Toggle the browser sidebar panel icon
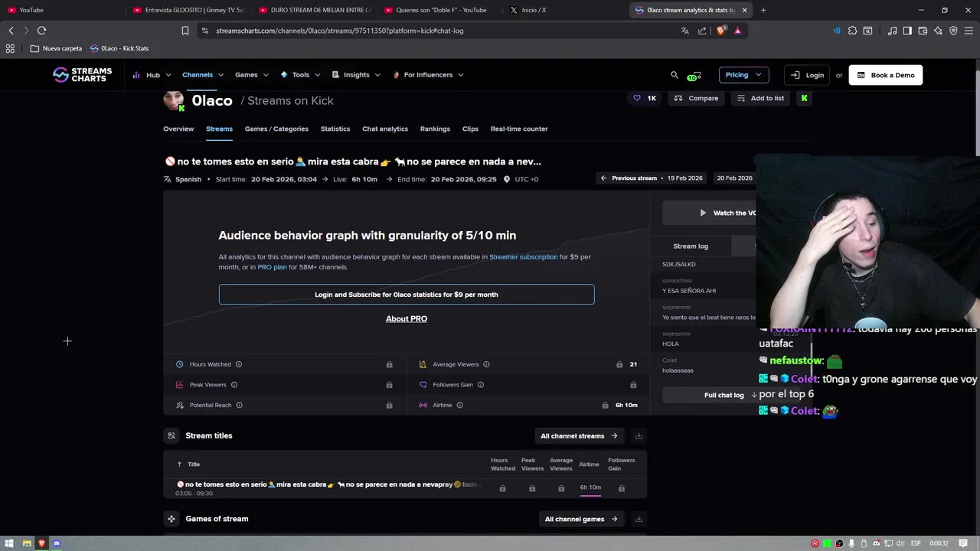The image size is (980, 551). coord(907,31)
